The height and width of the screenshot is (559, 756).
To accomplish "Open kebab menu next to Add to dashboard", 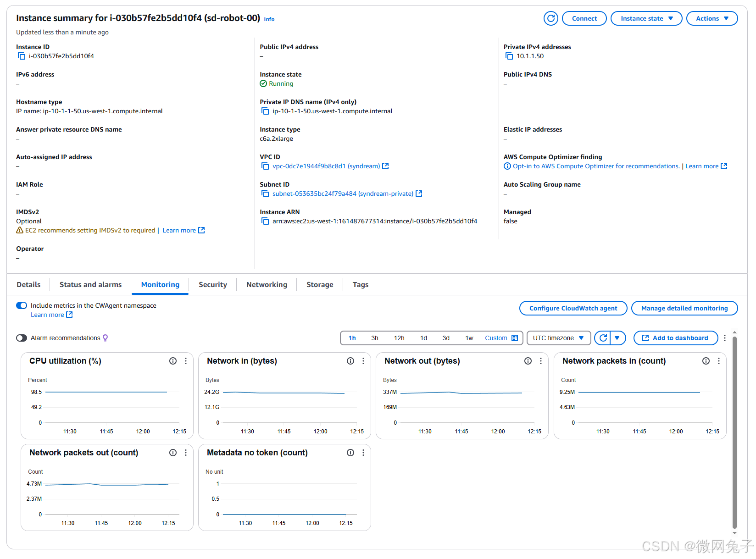I will pos(725,338).
